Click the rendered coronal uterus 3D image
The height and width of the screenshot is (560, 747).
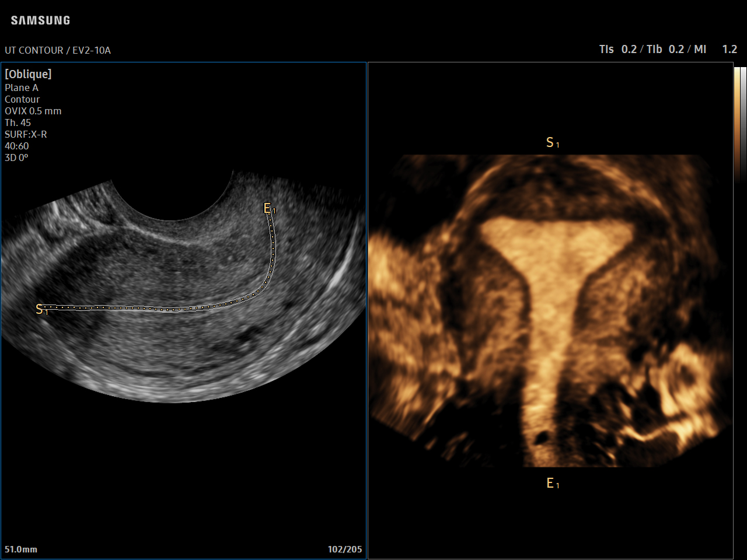point(550,310)
